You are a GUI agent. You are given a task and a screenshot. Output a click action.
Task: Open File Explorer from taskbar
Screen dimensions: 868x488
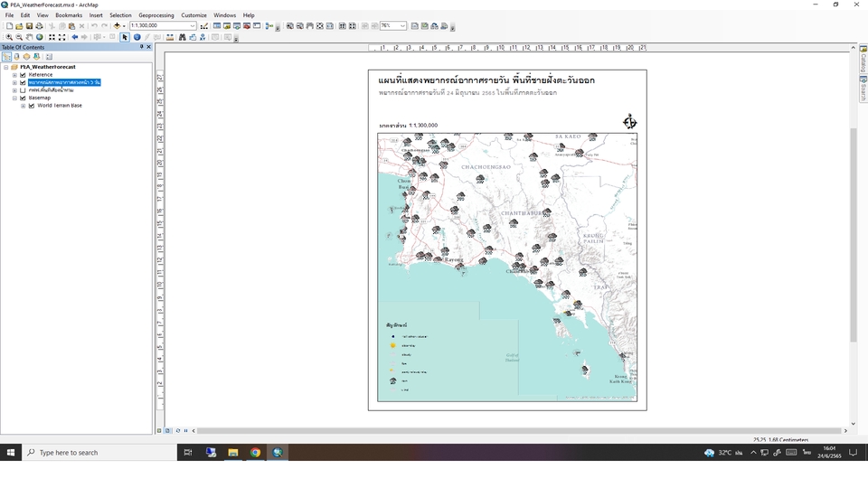point(233,452)
